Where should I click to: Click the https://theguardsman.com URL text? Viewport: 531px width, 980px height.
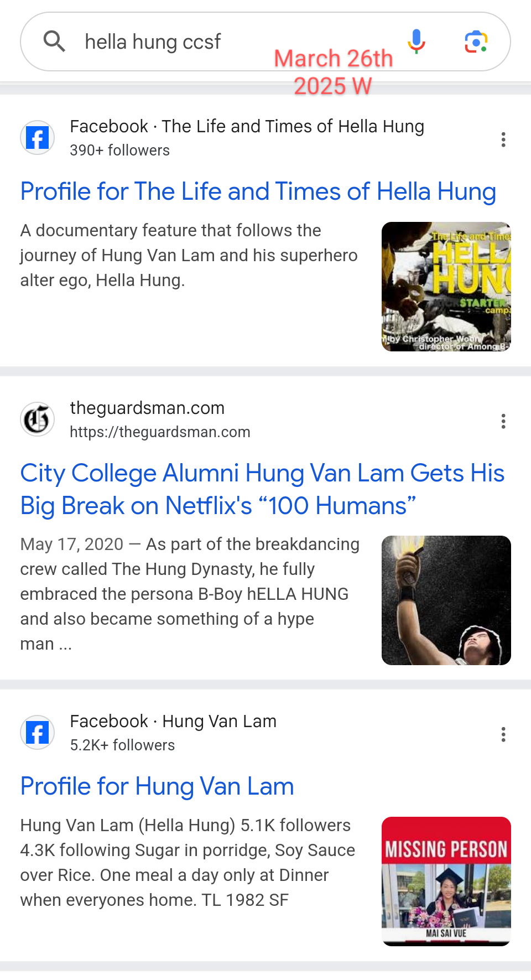pos(160,432)
